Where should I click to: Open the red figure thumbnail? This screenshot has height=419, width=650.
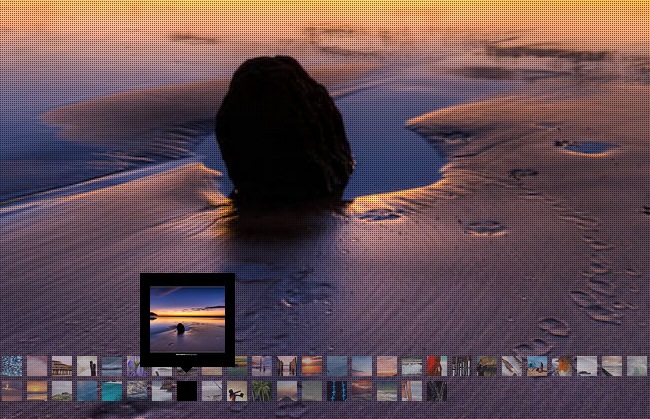click(x=436, y=366)
